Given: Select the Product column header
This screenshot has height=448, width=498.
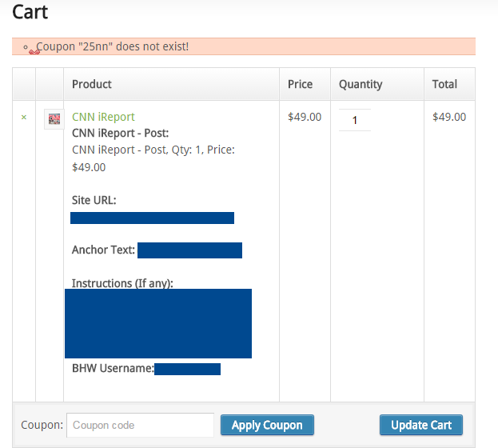Looking at the screenshot, I should (x=92, y=84).
